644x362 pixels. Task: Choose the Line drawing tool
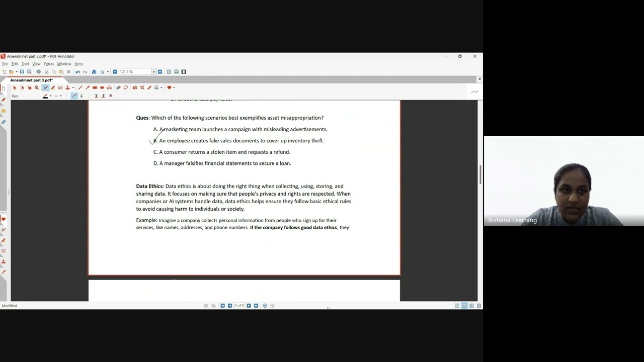[80, 87]
